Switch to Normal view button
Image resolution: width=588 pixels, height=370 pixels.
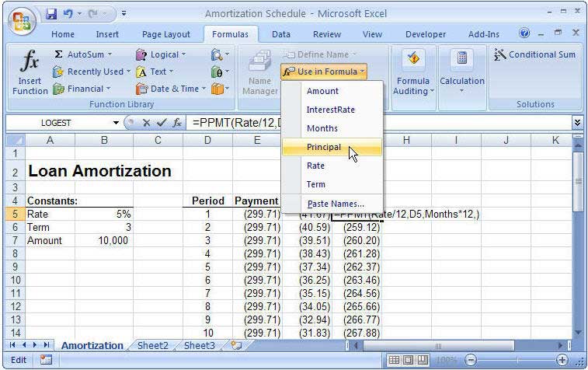point(394,361)
